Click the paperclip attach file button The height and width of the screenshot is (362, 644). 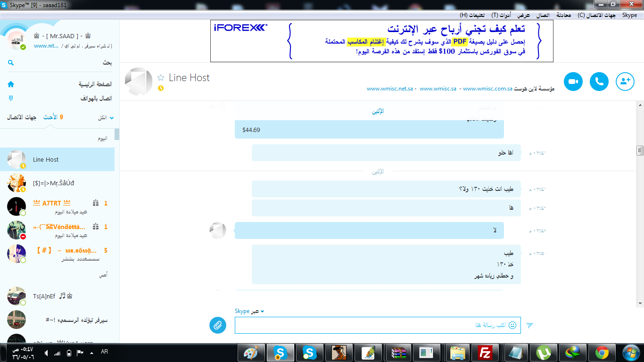pyautogui.click(x=218, y=325)
